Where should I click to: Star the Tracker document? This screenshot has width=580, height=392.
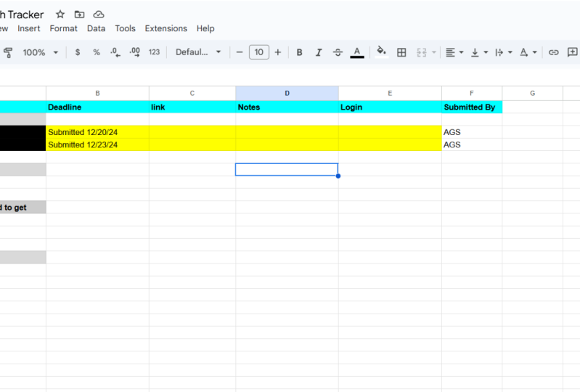(60, 15)
